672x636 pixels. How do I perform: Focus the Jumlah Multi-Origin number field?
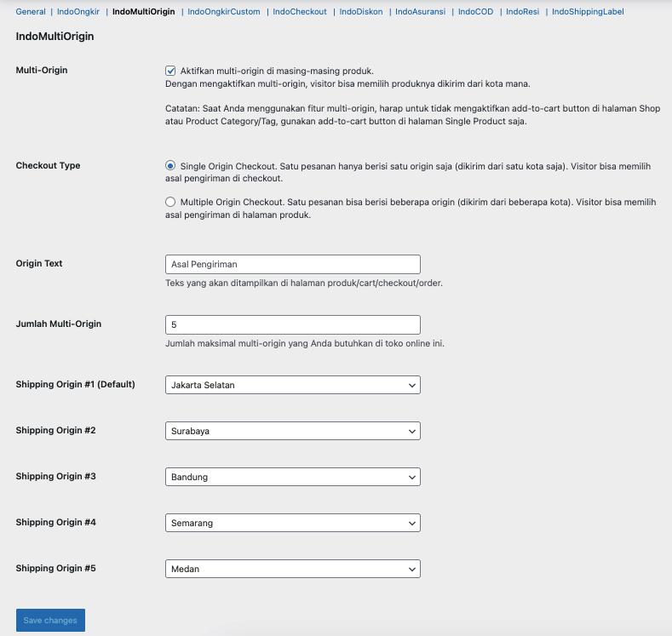point(292,324)
